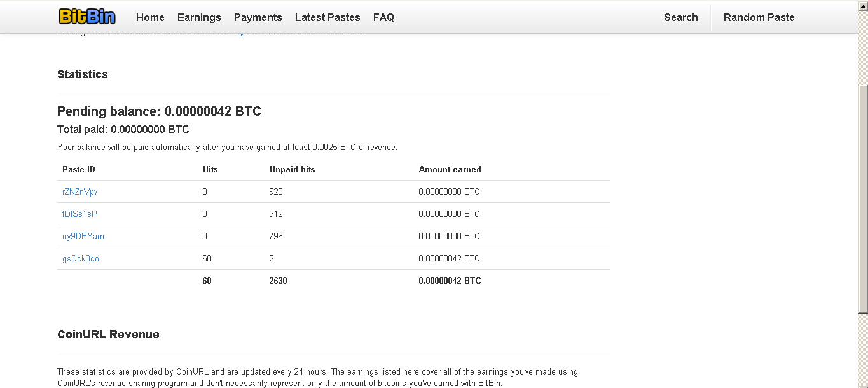Click the "Unpaid hits" column header
This screenshot has height=388, width=868.
pos(292,169)
